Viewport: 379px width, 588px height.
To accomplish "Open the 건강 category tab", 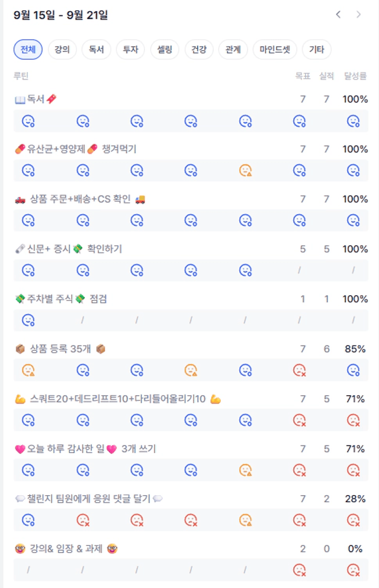I will point(199,50).
